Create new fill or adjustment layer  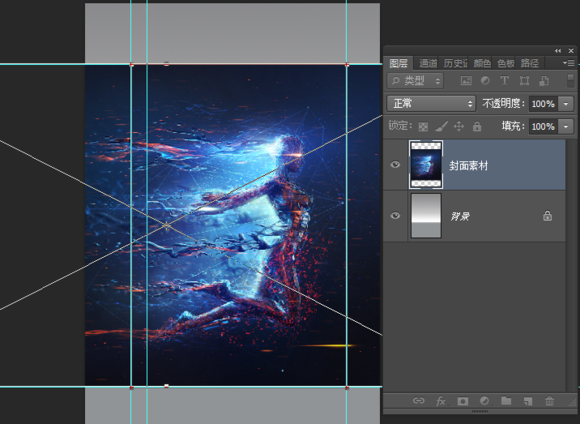click(484, 401)
